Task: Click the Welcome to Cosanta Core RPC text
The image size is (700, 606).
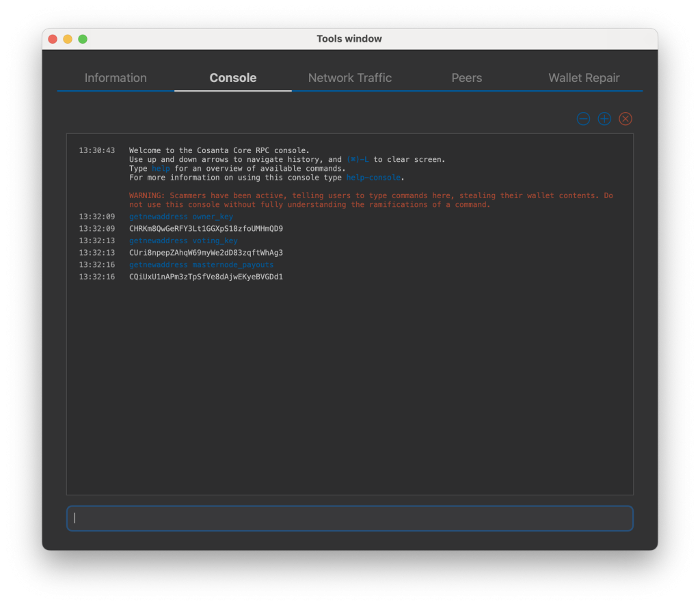Action: point(219,150)
